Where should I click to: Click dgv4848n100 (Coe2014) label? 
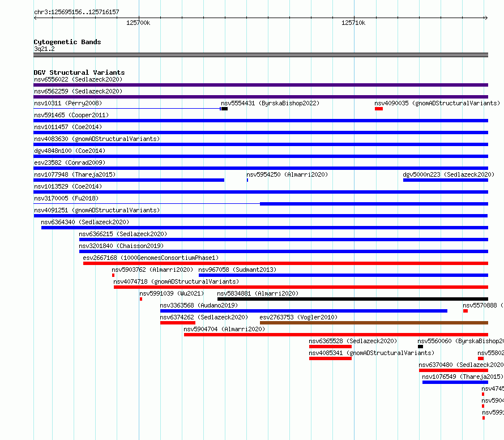coord(70,151)
